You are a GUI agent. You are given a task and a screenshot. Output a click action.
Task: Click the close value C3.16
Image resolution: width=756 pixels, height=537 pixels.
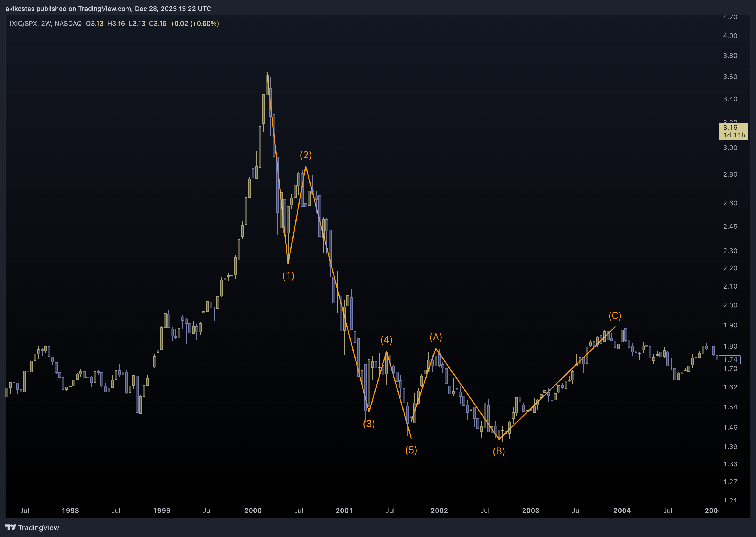(x=157, y=24)
